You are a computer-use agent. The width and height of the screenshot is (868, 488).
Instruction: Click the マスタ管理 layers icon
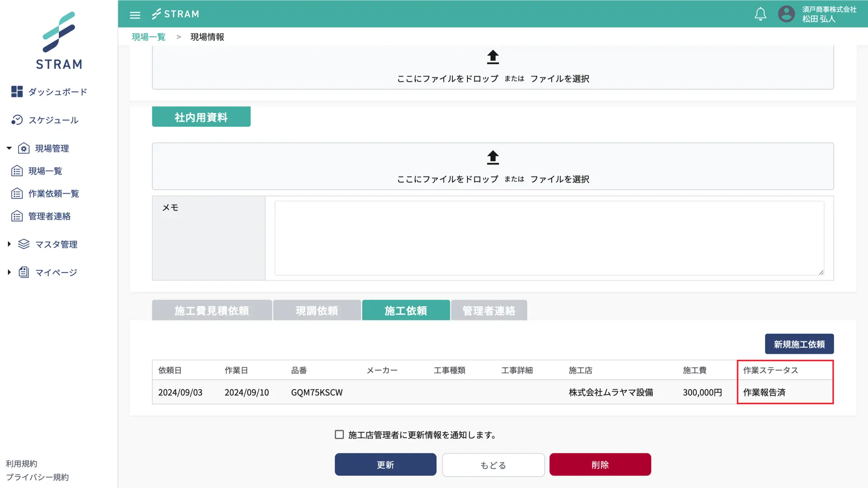[x=23, y=244]
